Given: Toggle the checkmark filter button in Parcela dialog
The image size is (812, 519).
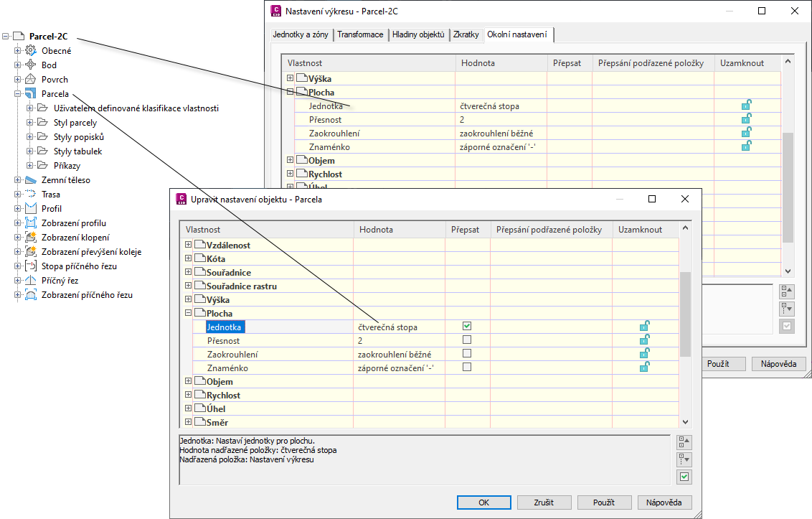Looking at the screenshot, I should tap(684, 477).
